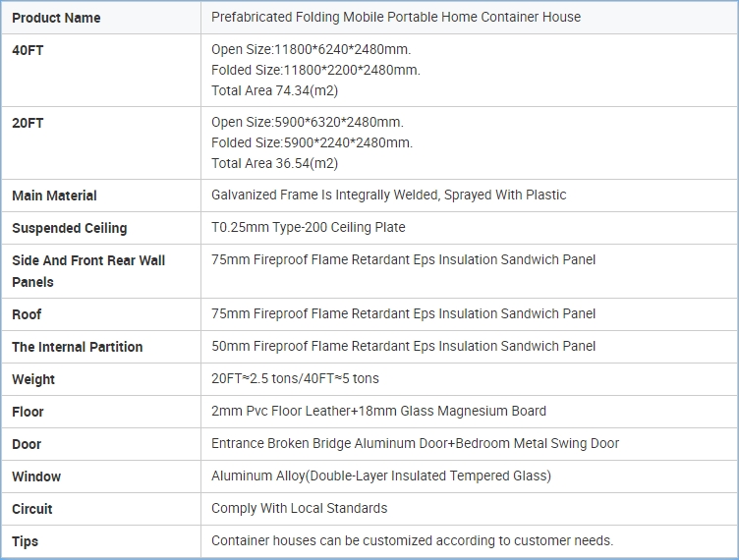
Task: Click the "Roof" row label
Action: tap(27, 314)
